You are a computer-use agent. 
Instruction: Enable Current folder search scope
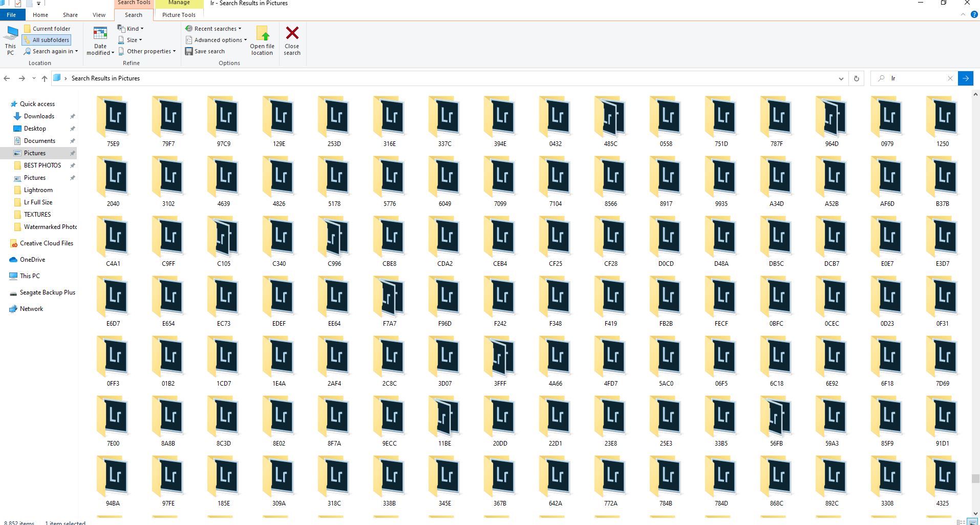48,28
